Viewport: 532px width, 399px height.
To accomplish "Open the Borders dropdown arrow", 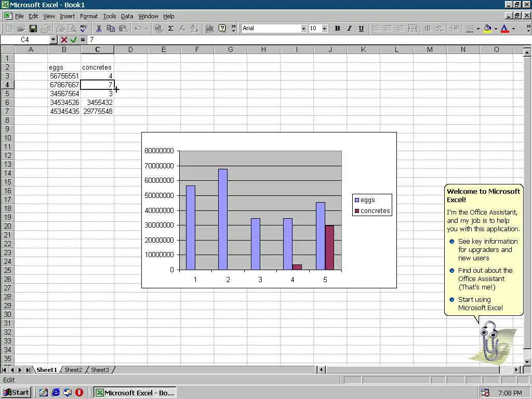I will 478,29.
